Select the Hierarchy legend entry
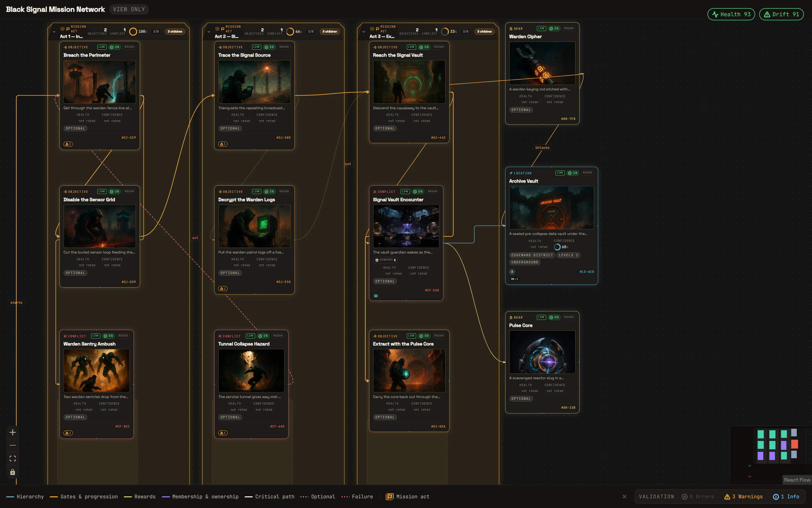The height and width of the screenshot is (508, 812). 25,497
